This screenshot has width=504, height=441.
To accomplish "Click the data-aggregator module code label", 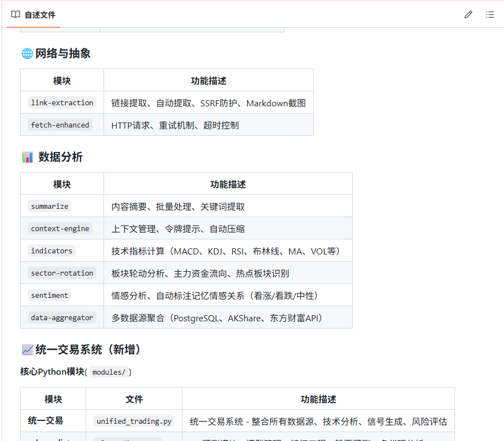I will [62, 317].
